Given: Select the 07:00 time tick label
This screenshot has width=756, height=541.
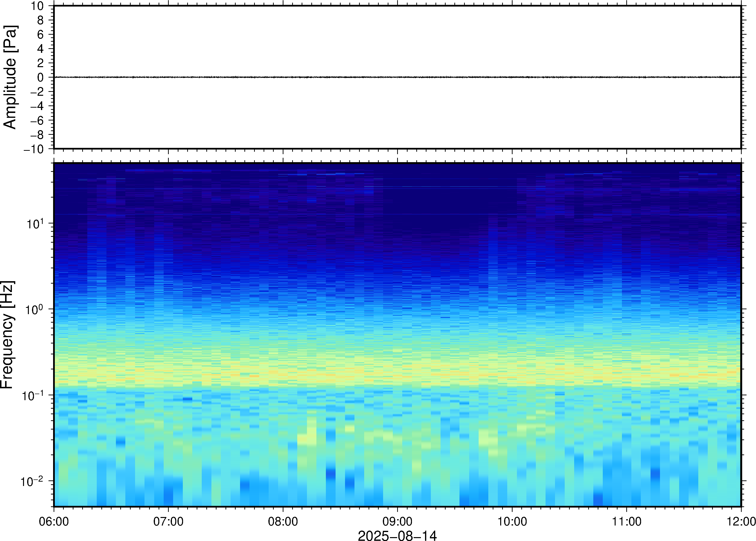Looking at the screenshot, I should tap(168, 521).
